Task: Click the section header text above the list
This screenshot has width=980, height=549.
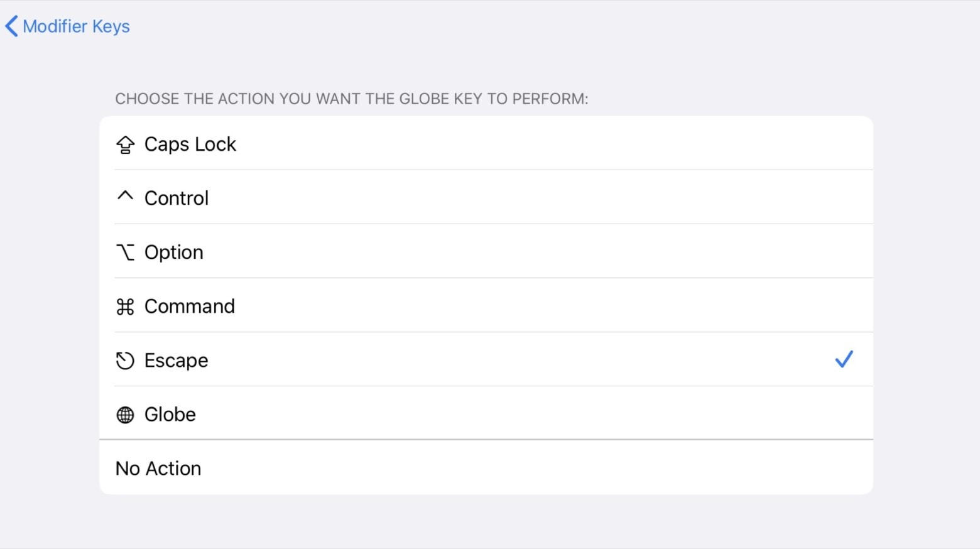Action: click(351, 99)
